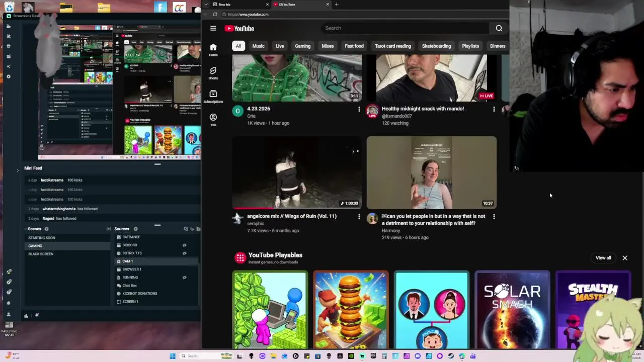Open the You sidebar item

tap(213, 120)
